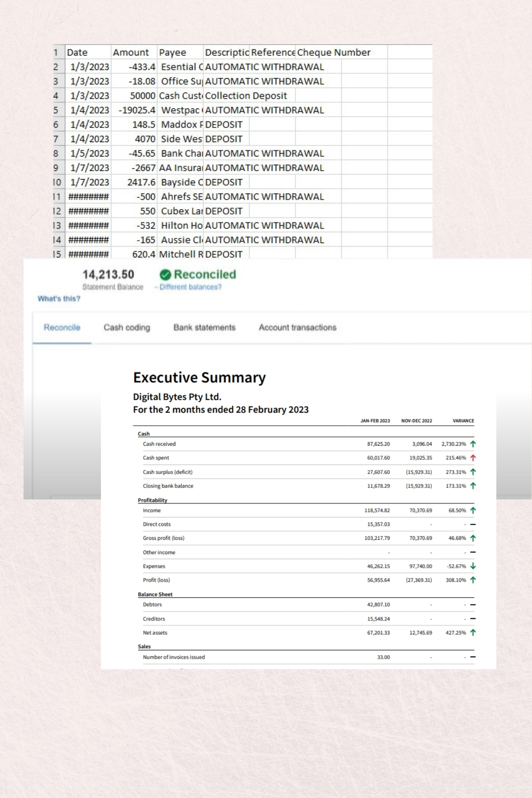Click the arrow on Gross profit (loss) row

[473, 538]
